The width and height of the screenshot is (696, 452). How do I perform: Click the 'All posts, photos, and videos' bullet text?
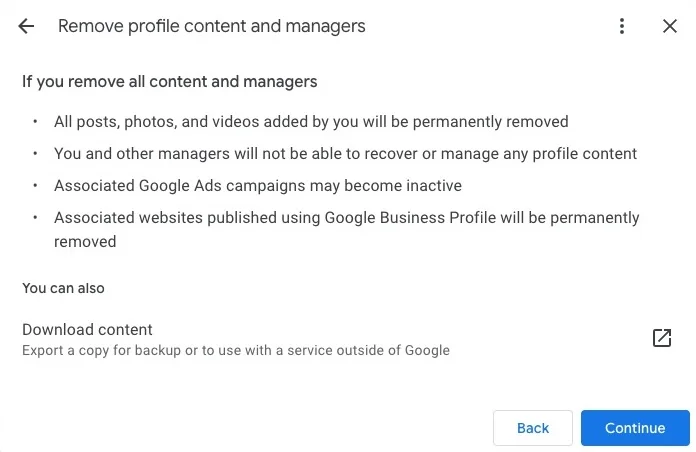click(x=311, y=122)
